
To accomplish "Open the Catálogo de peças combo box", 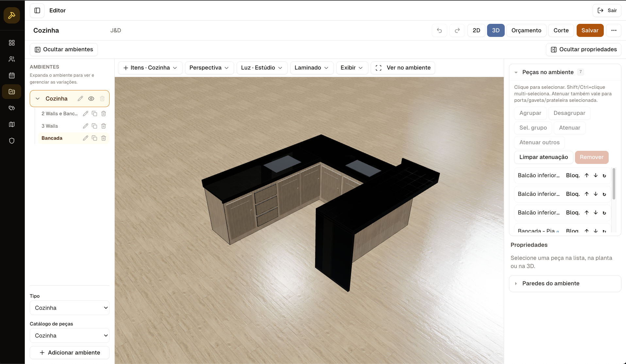I will pos(70,336).
